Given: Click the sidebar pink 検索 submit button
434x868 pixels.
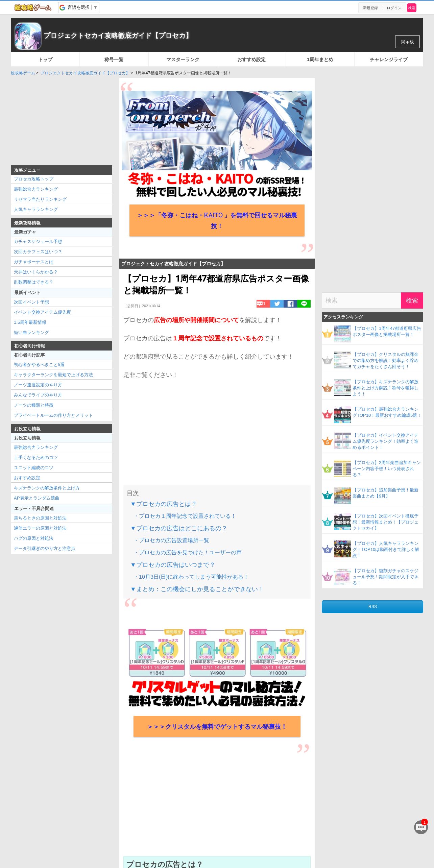Looking at the screenshot, I should [x=412, y=300].
